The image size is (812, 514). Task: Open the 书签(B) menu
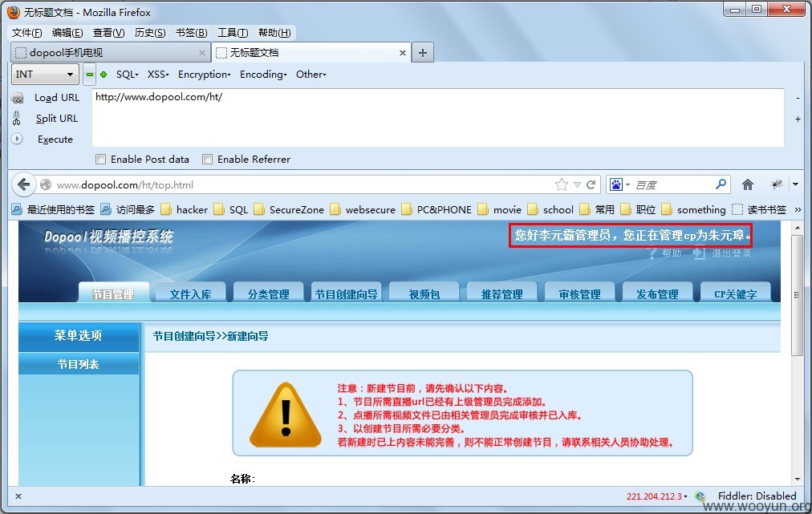[x=191, y=33]
